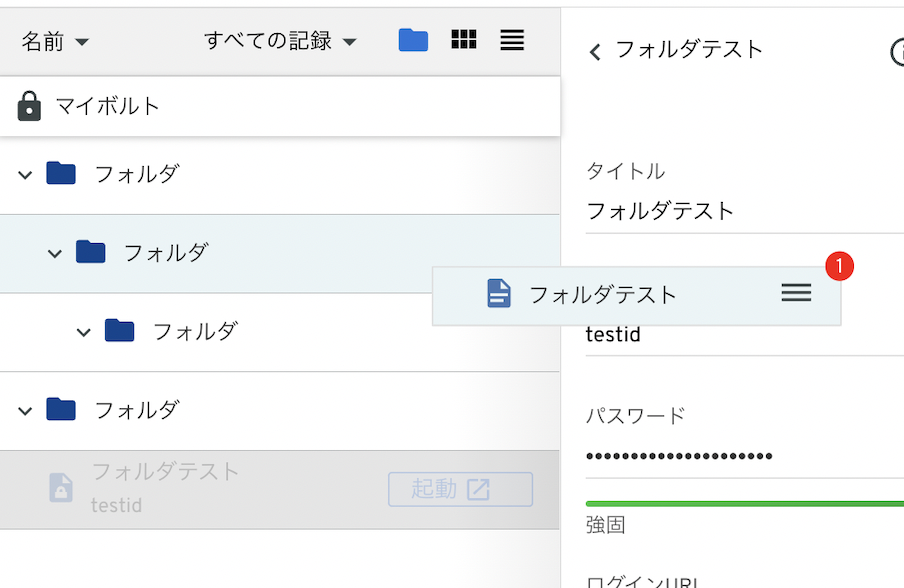Image resolution: width=904 pixels, height=588 pixels.
Task: Collapse the first top-level フォルダ
Action: 25,175
